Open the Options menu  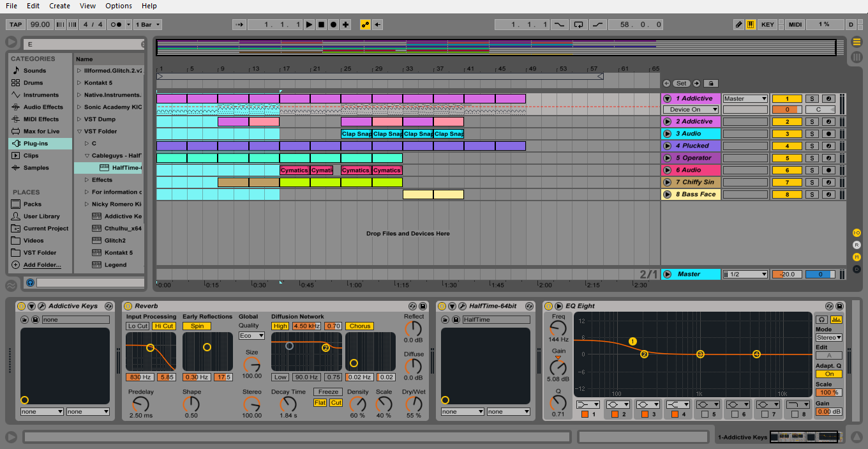[x=119, y=6]
